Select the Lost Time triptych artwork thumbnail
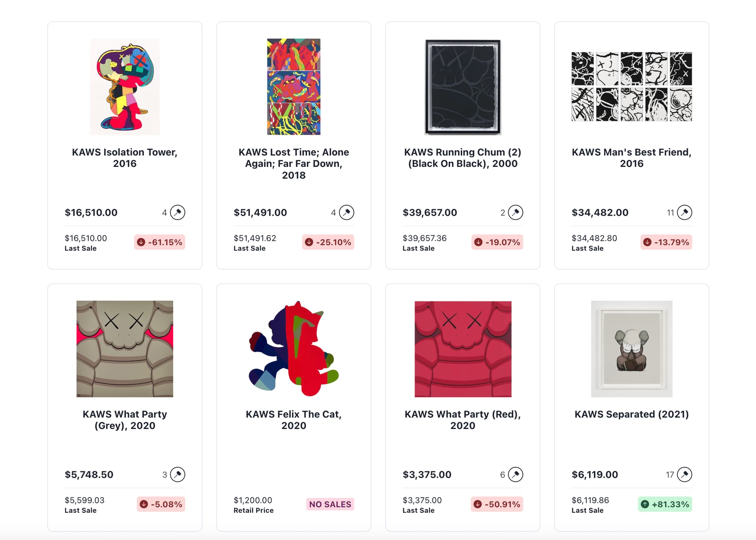This screenshot has width=756, height=540. (x=294, y=87)
